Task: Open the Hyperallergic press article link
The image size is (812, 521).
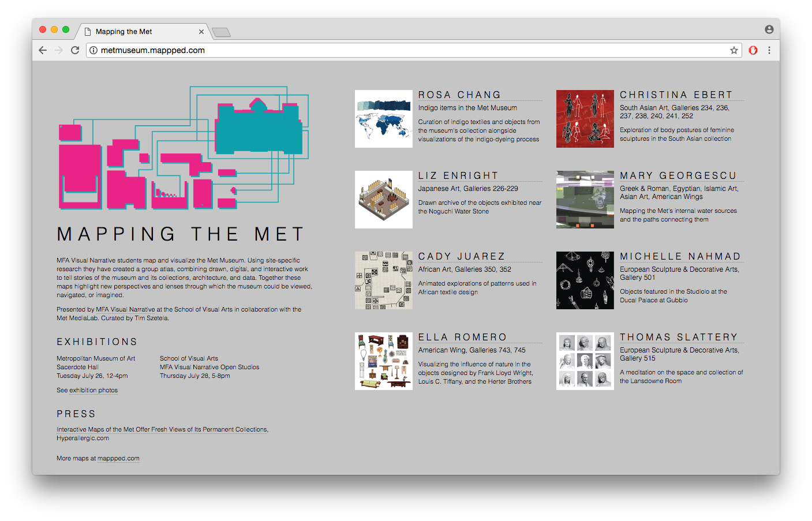Action: (x=162, y=430)
